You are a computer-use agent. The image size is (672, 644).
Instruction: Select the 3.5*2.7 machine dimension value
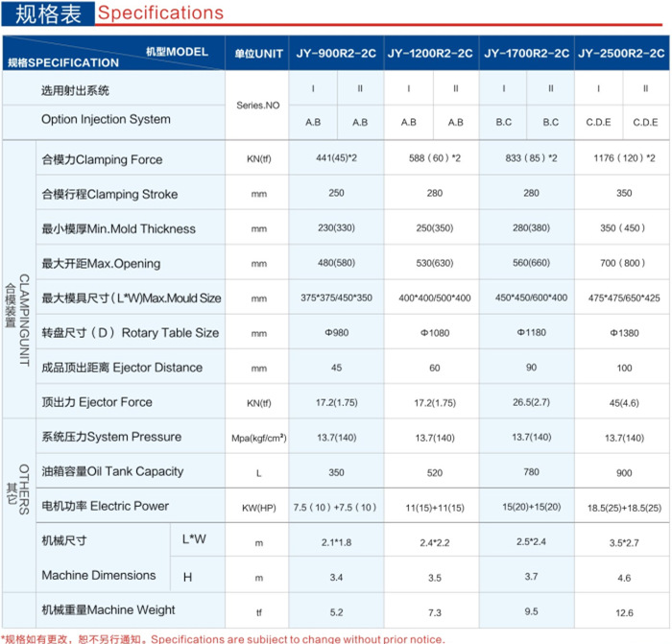point(623,541)
